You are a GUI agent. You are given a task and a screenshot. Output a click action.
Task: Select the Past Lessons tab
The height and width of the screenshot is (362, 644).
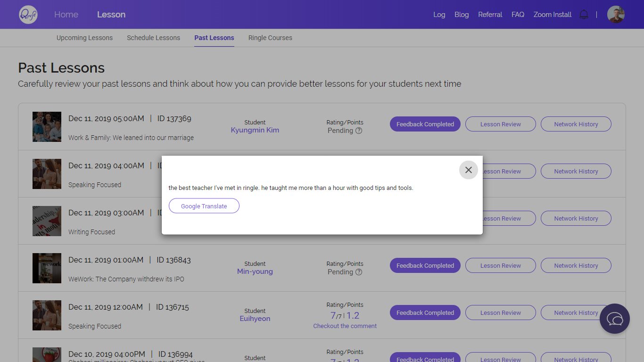(214, 38)
